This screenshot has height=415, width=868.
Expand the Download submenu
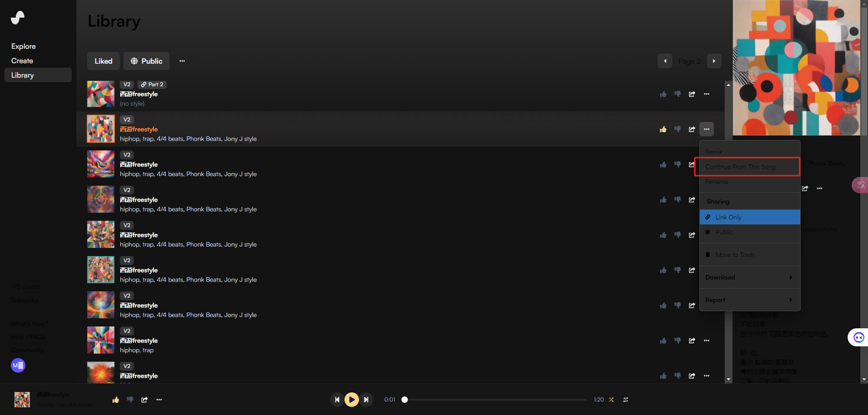pos(750,277)
